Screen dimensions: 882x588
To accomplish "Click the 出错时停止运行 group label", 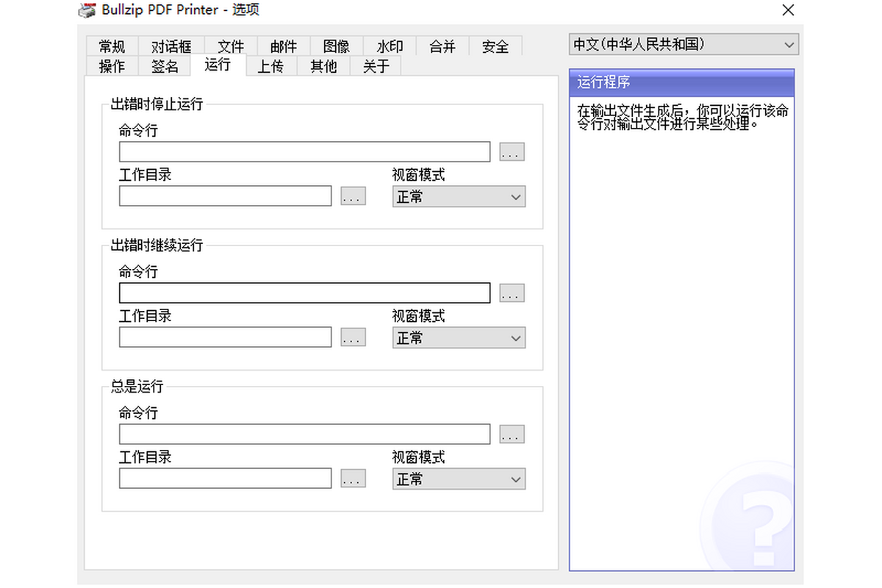I will coord(157,104).
